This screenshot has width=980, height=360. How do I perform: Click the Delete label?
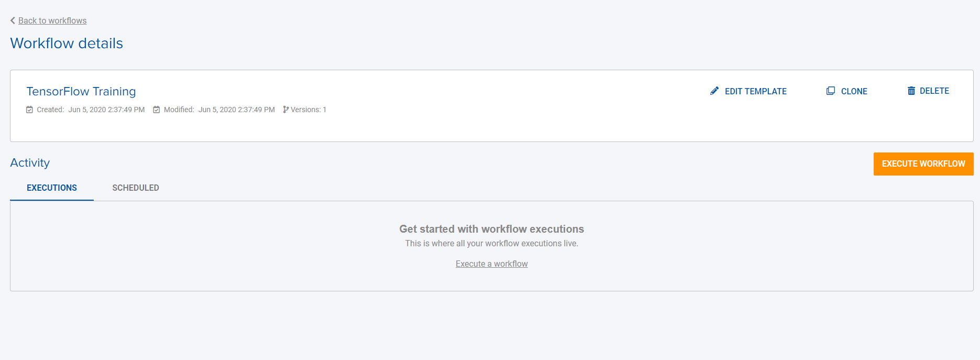click(935, 90)
